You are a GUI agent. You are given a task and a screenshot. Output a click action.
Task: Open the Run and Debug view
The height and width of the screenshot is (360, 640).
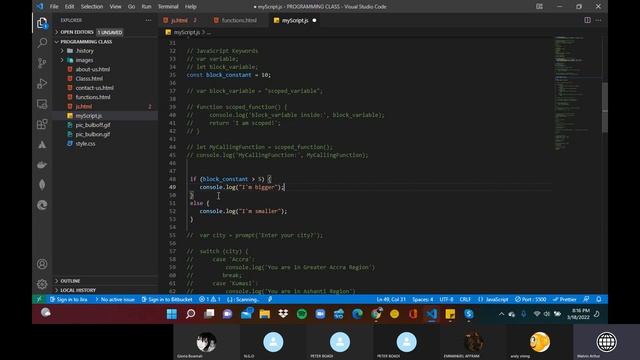click(x=42, y=83)
